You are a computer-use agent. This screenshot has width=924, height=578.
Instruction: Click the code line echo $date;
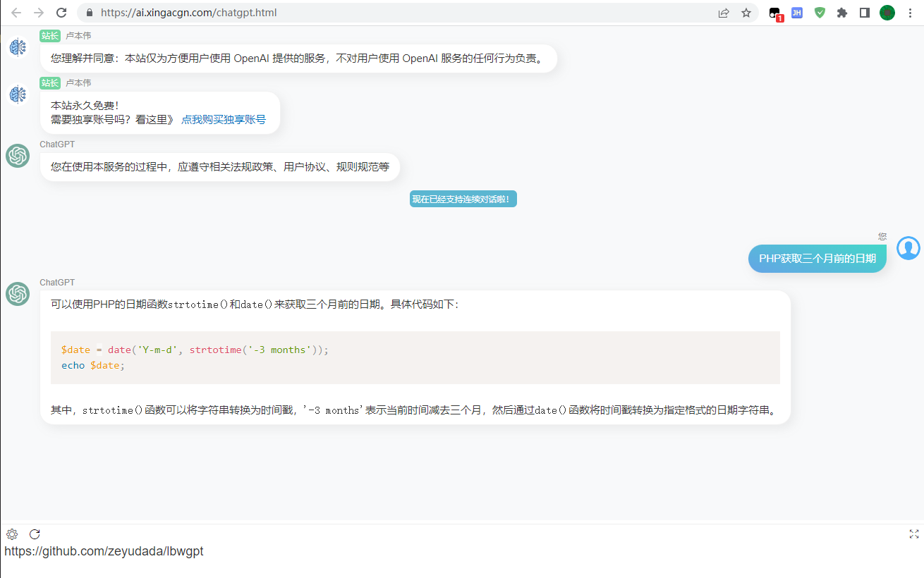(93, 365)
